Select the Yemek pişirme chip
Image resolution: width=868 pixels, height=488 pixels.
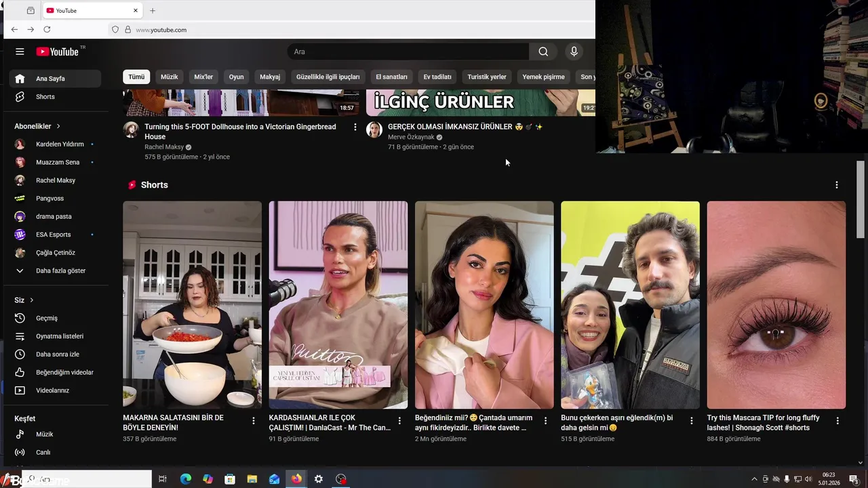pos(543,77)
